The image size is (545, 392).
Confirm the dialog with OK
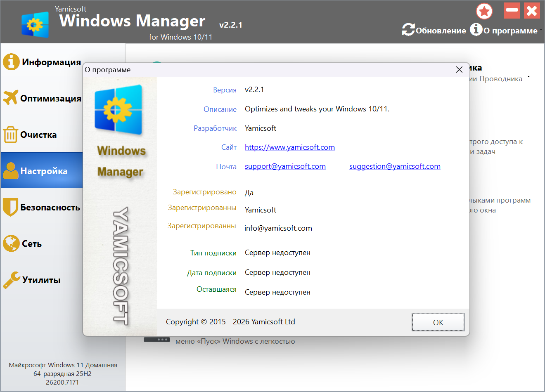[438, 322]
